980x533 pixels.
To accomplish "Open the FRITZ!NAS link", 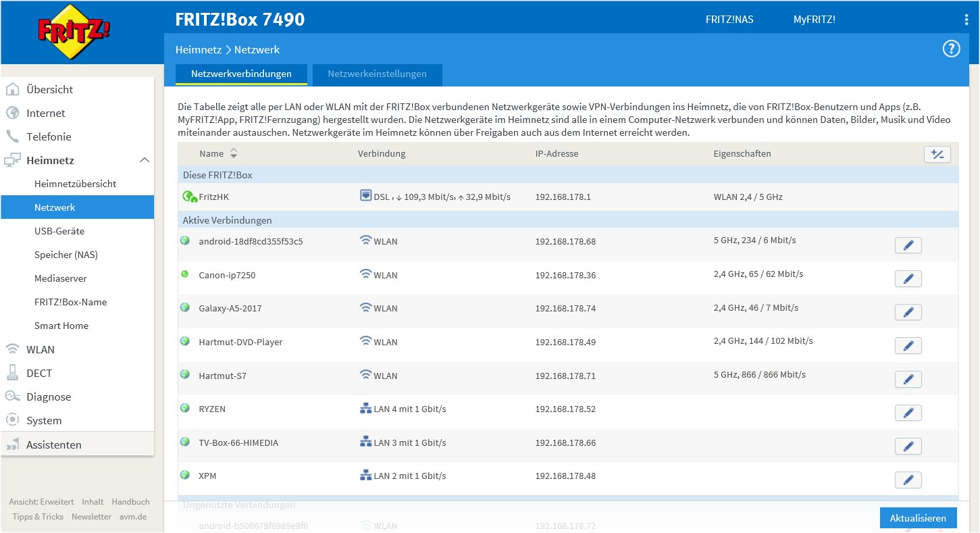I will pos(729,20).
